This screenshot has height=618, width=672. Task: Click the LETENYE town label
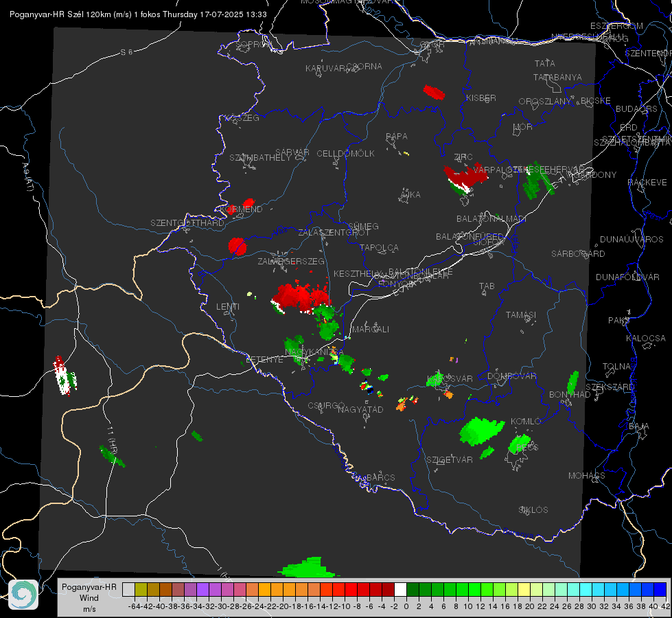(264, 360)
